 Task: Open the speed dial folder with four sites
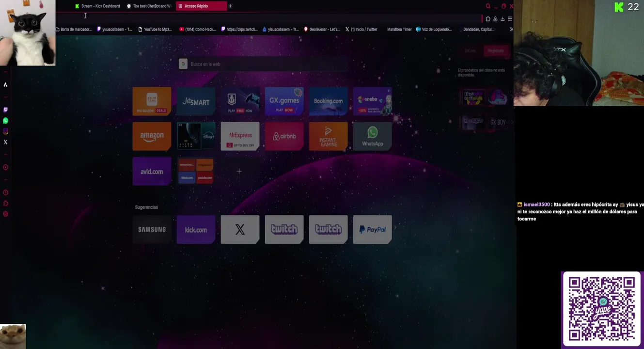click(196, 171)
